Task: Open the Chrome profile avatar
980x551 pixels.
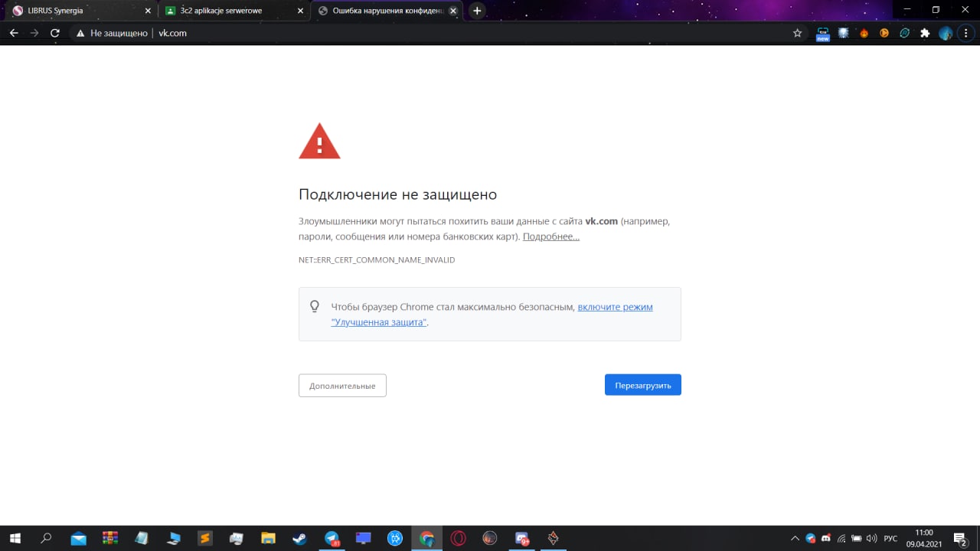Action: [946, 33]
